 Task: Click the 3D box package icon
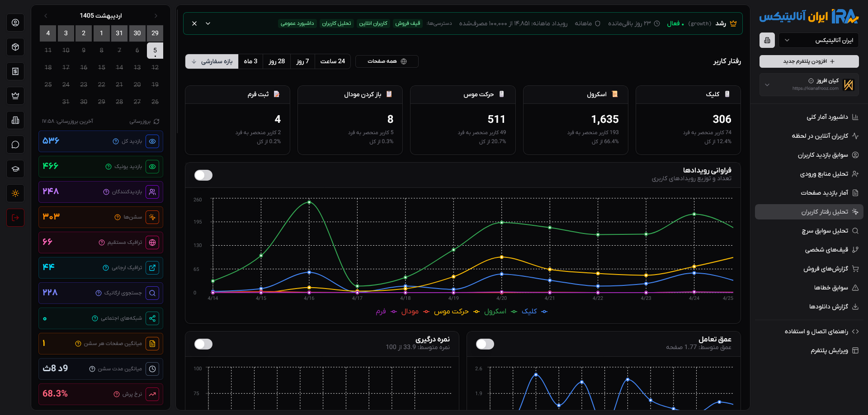[15, 47]
